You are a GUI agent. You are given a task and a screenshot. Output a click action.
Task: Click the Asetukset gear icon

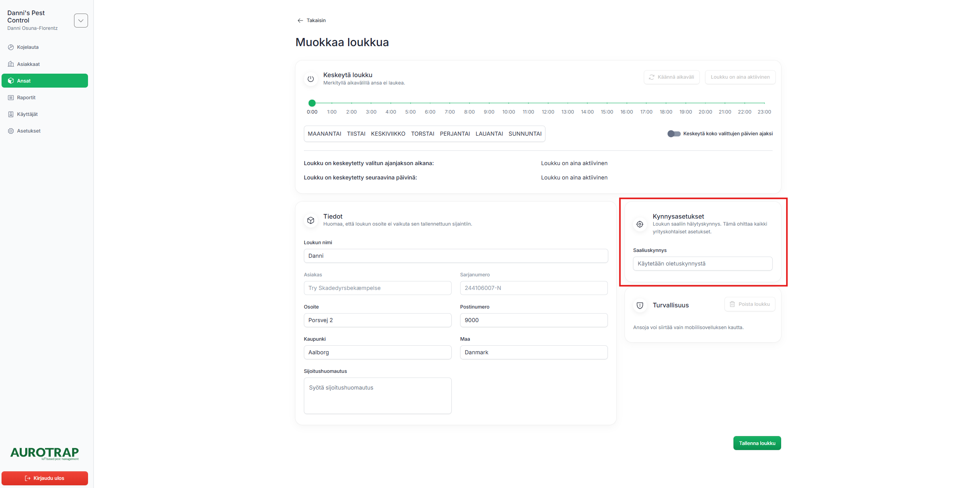coord(11,131)
